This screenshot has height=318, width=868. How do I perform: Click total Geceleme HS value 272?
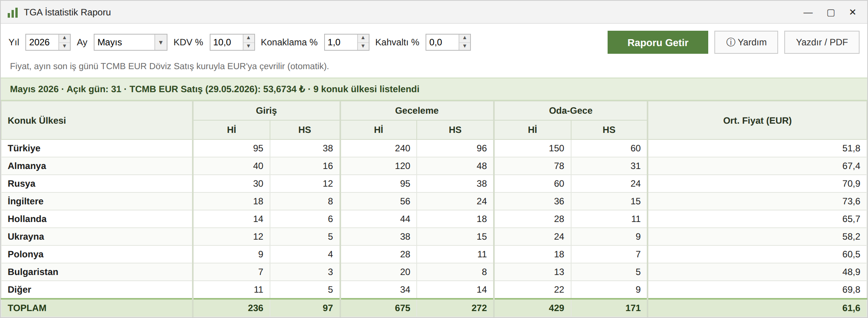click(x=479, y=308)
